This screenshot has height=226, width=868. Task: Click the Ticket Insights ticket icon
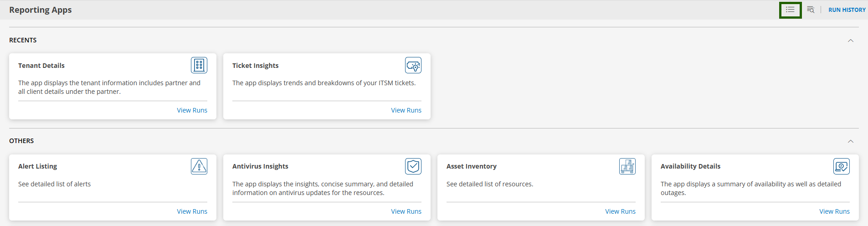(x=413, y=65)
